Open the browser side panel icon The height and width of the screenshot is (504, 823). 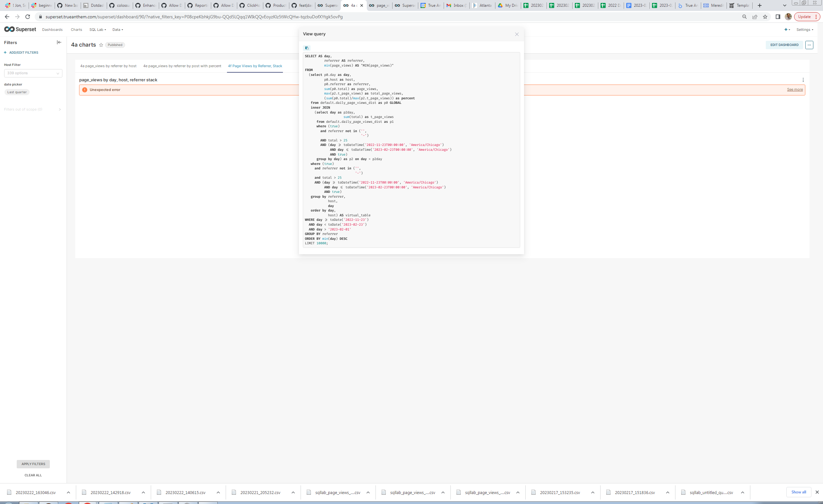[x=777, y=16]
